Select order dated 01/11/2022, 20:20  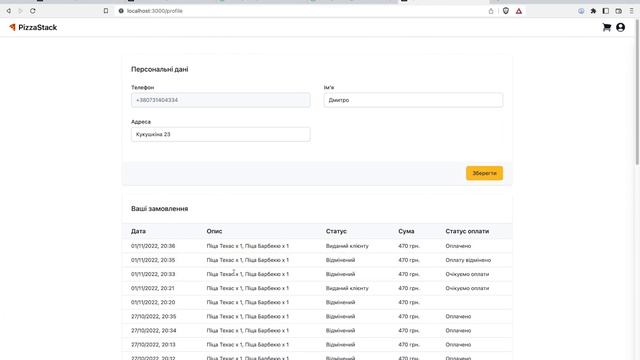(x=317, y=302)
